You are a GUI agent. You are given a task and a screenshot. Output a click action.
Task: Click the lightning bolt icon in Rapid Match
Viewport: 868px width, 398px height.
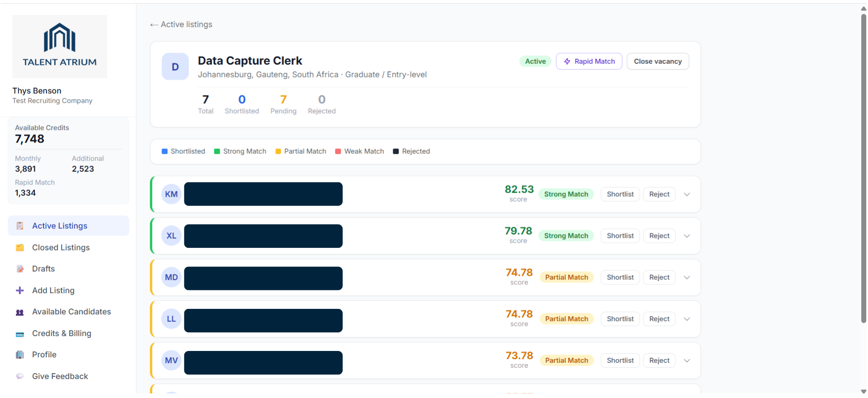point(567,62)
